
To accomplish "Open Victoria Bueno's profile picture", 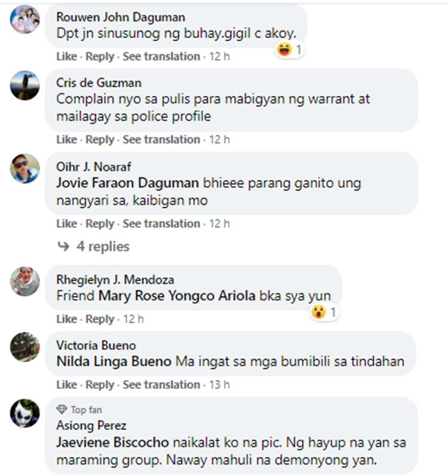I will tap(25, 347).
